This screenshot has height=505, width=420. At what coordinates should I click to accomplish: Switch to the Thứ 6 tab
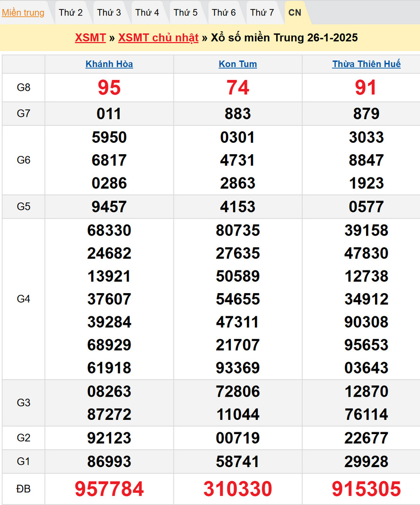click(224, 13)
